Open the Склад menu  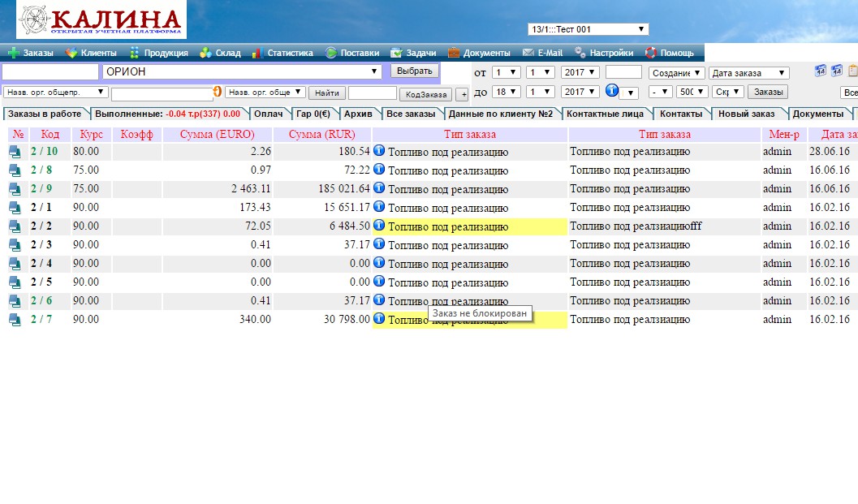point(220,53)
